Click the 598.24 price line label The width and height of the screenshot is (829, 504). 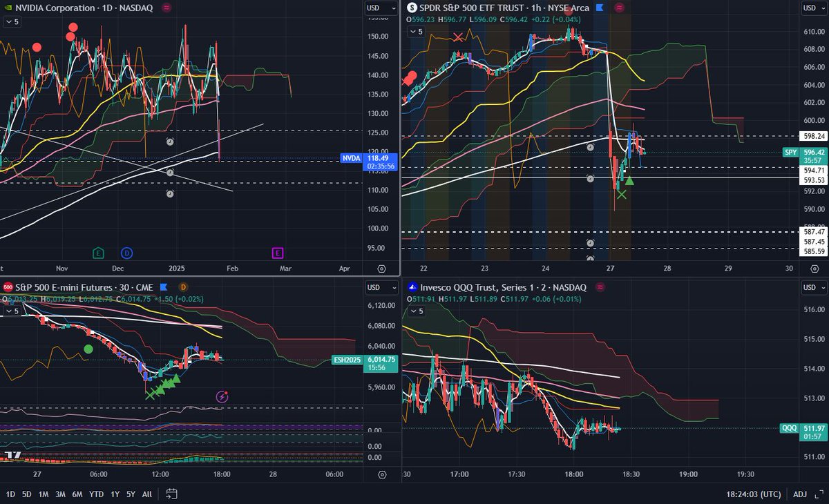coord(813,137)
